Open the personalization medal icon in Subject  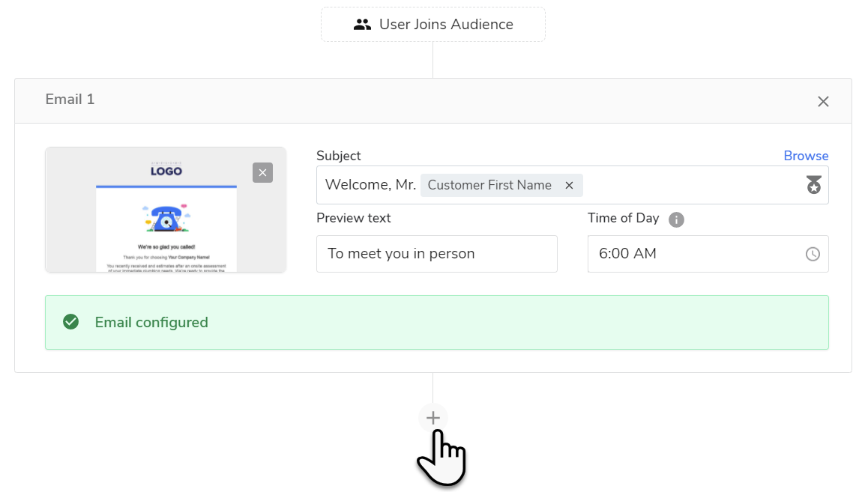pos(813,185)
